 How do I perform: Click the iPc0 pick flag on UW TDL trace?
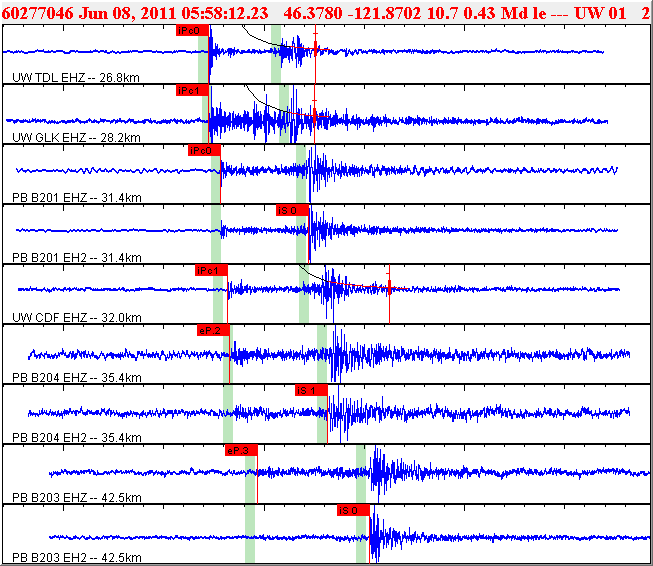pos(192,30)
